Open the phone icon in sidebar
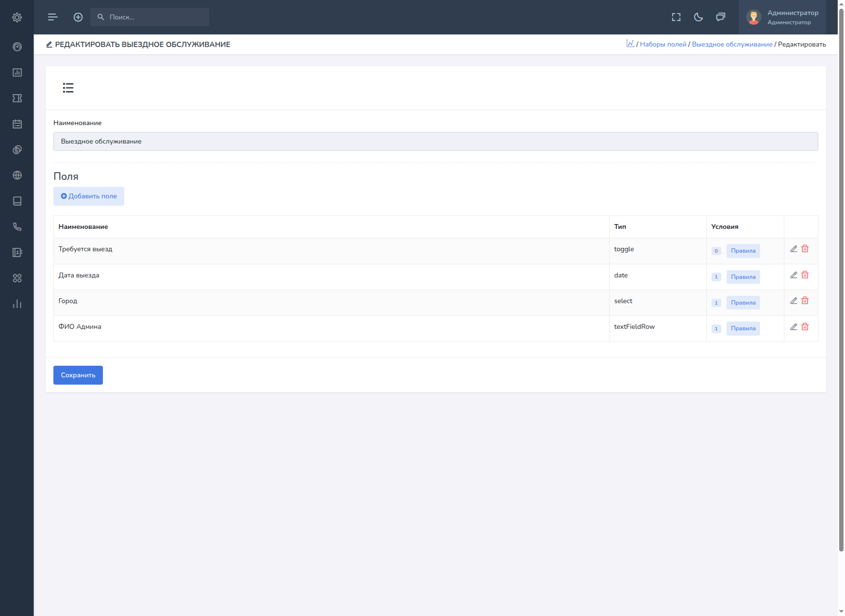 [x=17, y=227]
